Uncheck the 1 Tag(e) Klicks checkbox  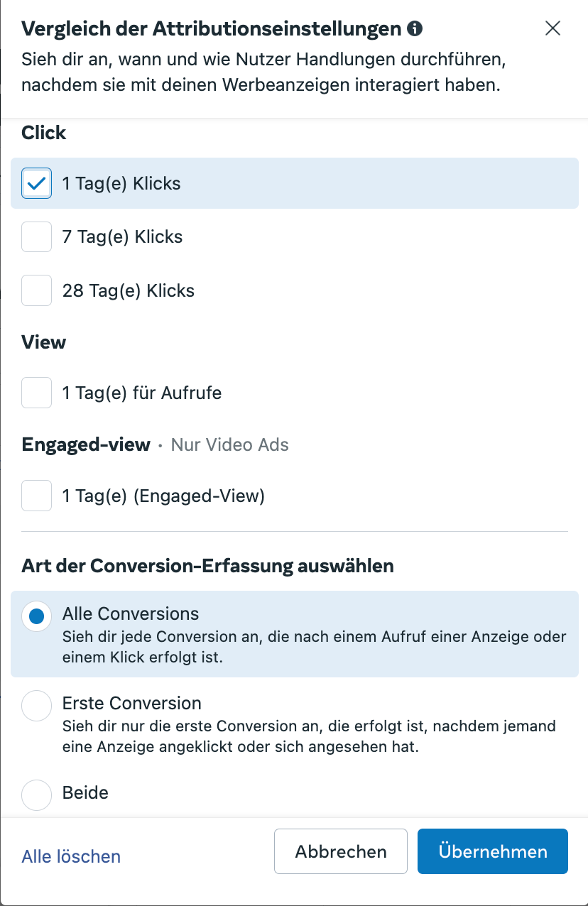[36, 183]
